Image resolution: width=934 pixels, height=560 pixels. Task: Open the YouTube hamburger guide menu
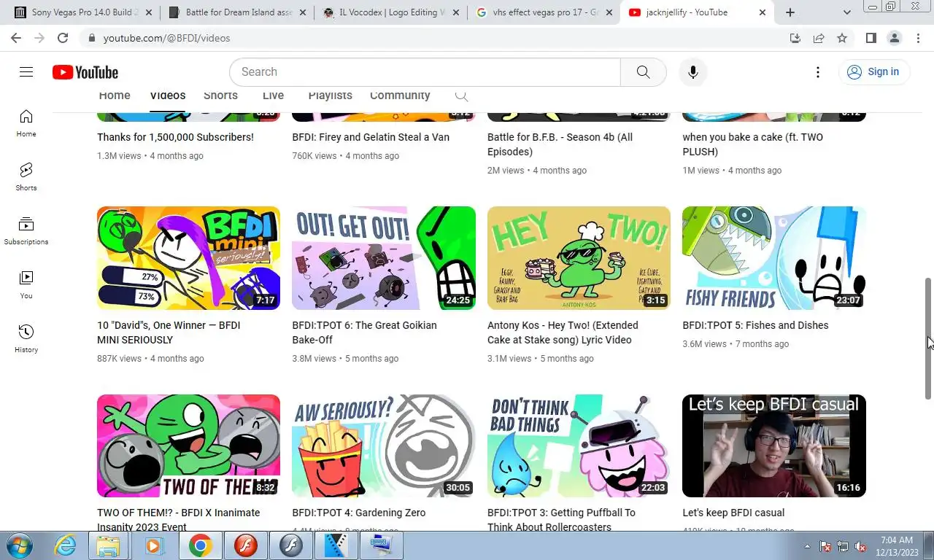[x=26, y=71]
